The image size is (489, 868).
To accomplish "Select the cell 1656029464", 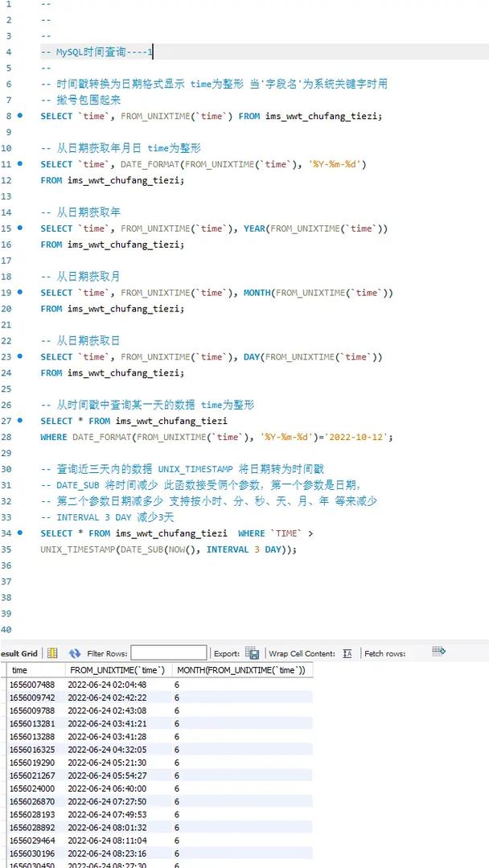I will [32, 841].
